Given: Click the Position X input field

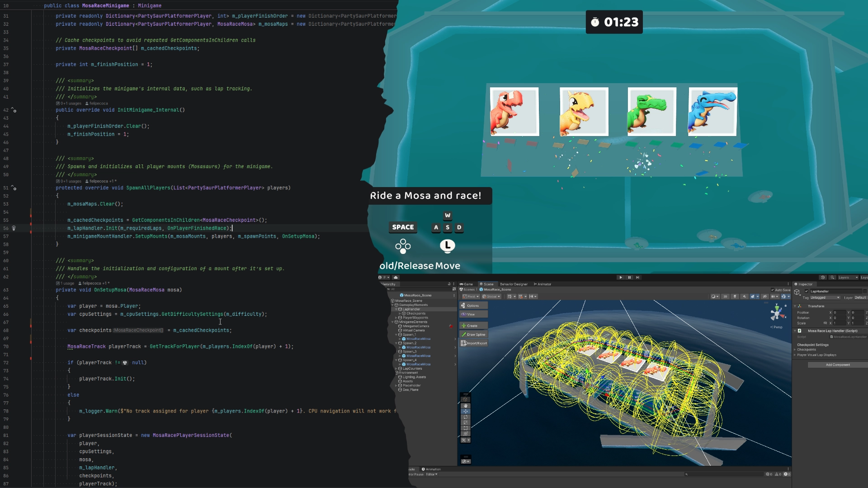Looking at the screenshot, I should click(x=839, y=312).
